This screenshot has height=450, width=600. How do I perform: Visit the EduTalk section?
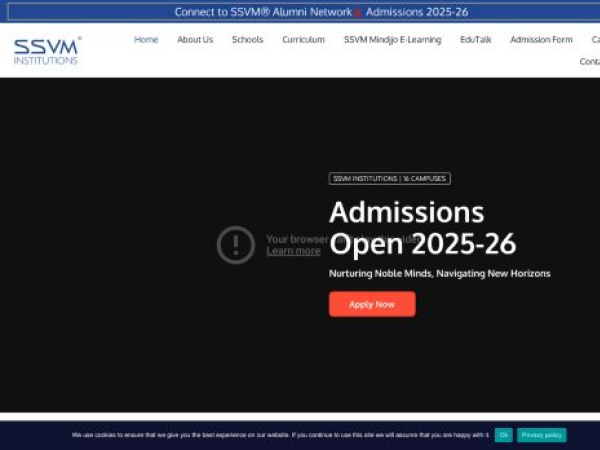(x=475, y=39)
